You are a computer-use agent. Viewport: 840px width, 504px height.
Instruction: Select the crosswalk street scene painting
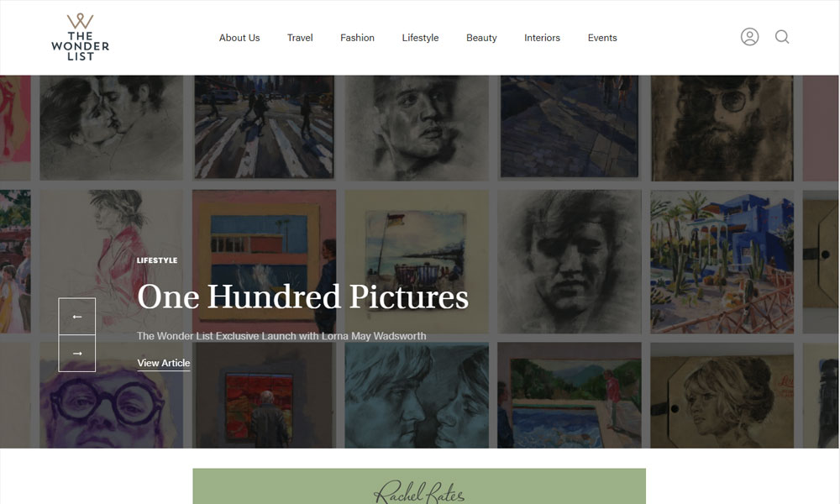(264, 127)
